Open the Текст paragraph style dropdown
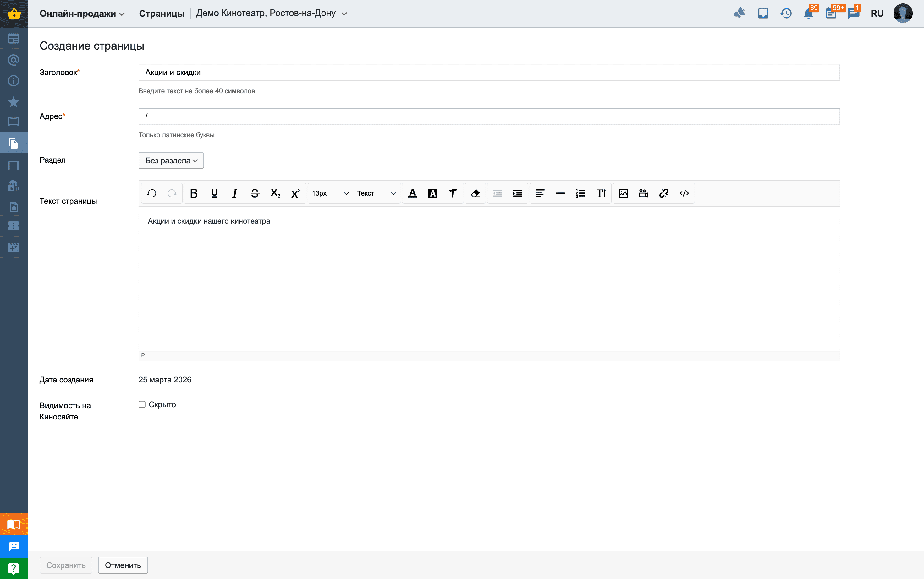Image resolution: width=924 pixels, height=579 pixels. 376,193
